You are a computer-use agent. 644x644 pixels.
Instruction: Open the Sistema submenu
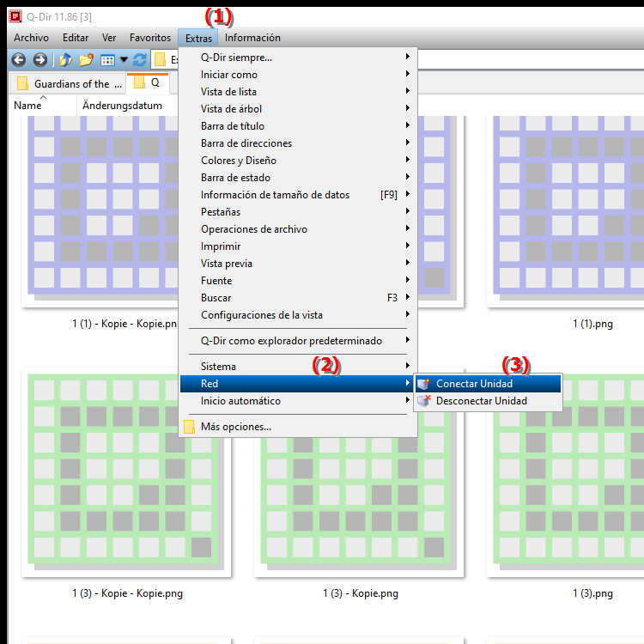pos(299,367)
